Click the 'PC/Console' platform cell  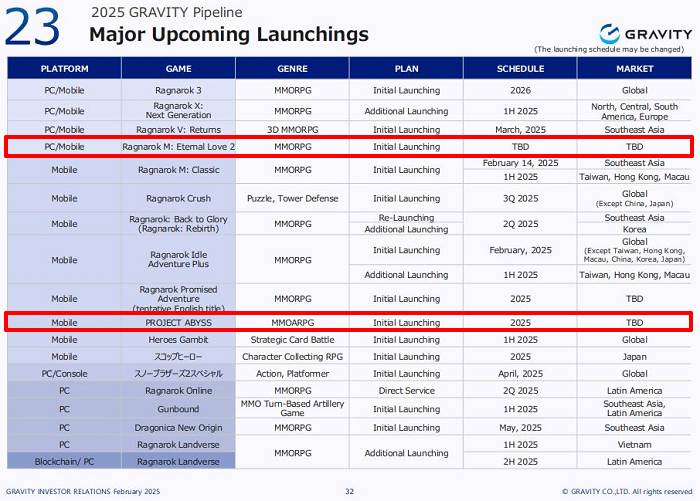(64, 374)
